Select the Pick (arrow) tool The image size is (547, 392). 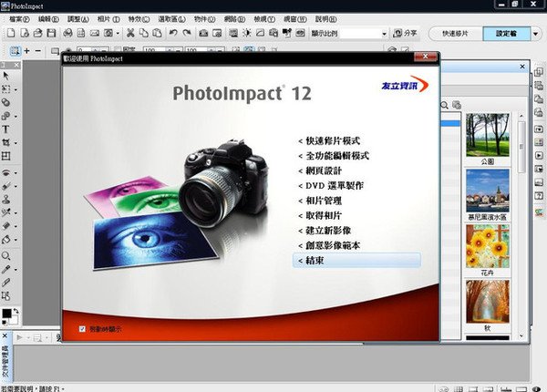coord(6,76)
